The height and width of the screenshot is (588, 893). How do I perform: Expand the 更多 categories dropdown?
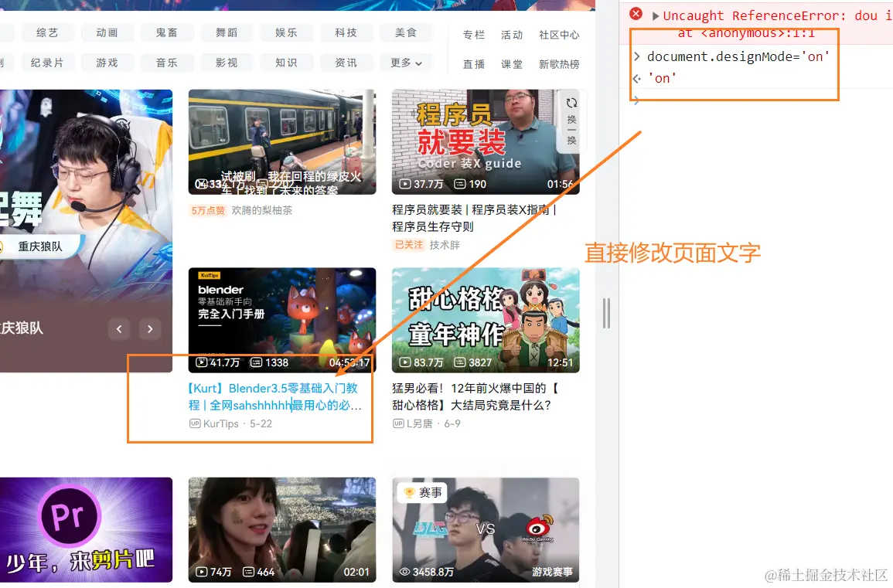click(406, 63)
